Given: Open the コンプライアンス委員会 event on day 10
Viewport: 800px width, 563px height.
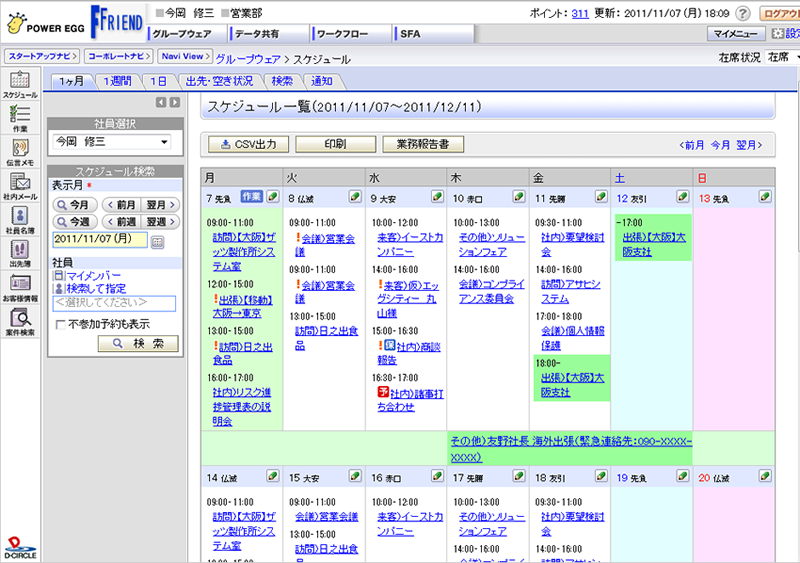Looking at the screenshot, I should click(x=492, y=291).
